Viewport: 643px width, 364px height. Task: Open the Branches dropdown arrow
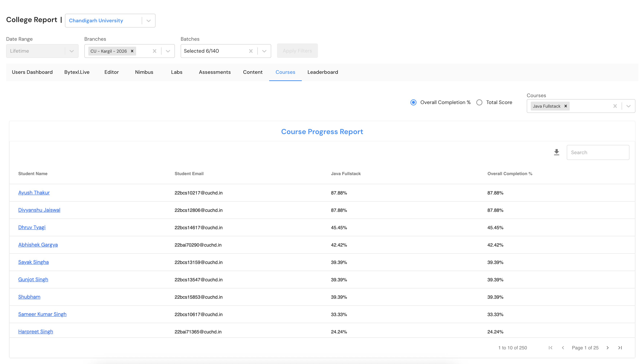pos(168,51)
